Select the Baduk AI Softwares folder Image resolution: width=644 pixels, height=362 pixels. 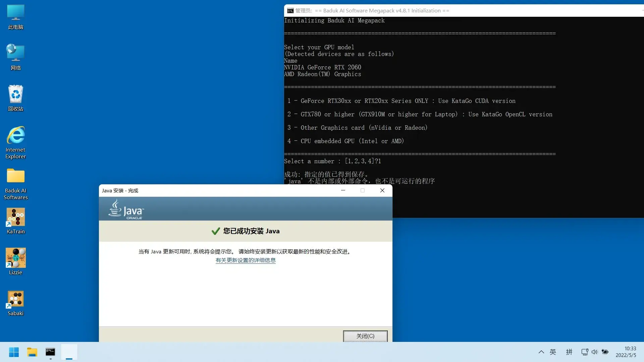(x=15, y=184)
